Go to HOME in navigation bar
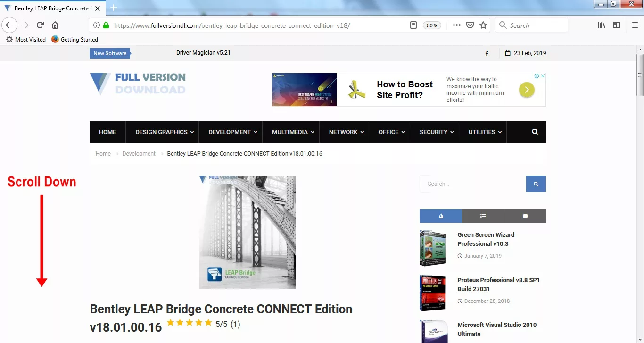The width and height of the screenshot is (644, 343). pyautogui.click(x=107, y=132)
